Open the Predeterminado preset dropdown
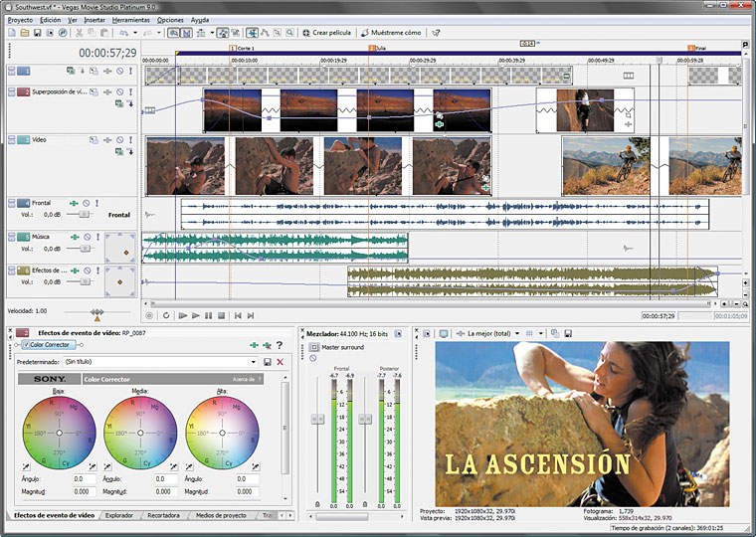This screenshot has height=537, width=756. (x=255, y=362)
